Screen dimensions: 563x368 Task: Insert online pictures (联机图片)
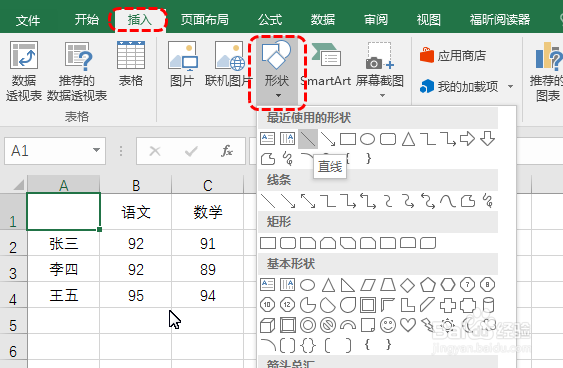coord(229,64)
